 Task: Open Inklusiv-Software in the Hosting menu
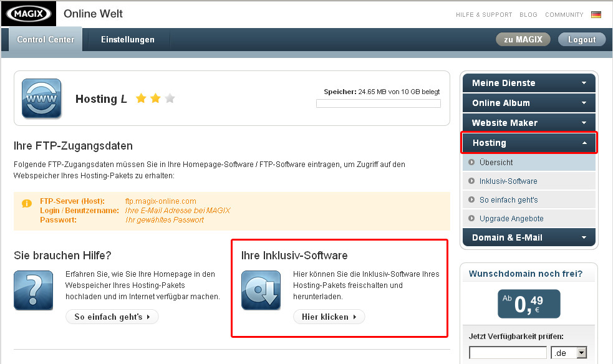pos(529,181)
